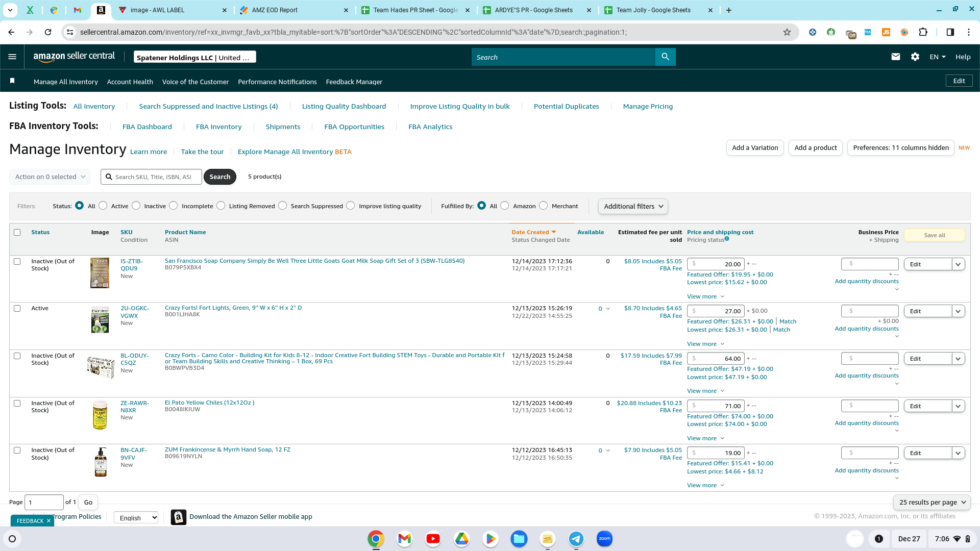Screen dimensions: 980x551
Task: Open the Seller Central hamburger menu
Action: 12,57
